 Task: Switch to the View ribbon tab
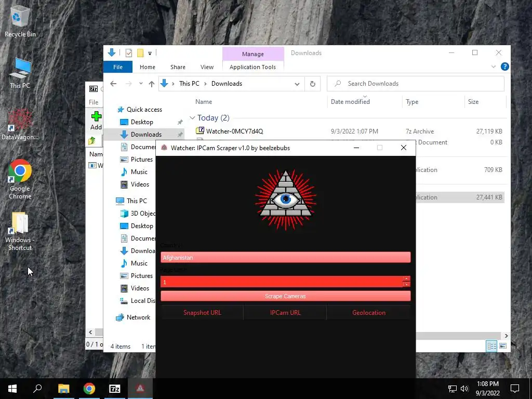pyautogui.click(x=207, y=67)
